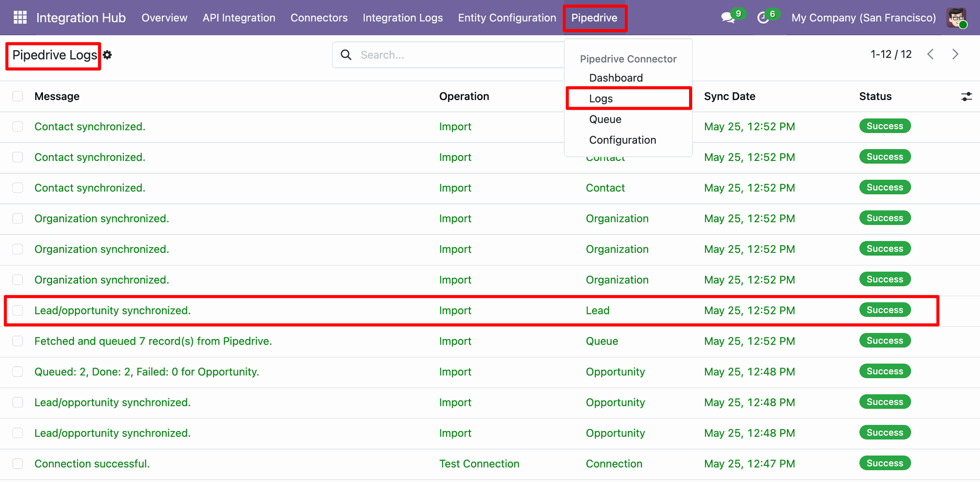Click the Pipedrive Logs page title
Screen dimensions: 980x482
click(55, 55)
